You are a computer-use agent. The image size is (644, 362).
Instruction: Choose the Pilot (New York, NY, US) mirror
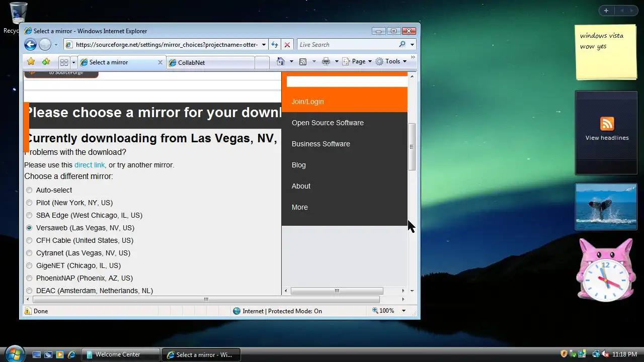[29, 203]
